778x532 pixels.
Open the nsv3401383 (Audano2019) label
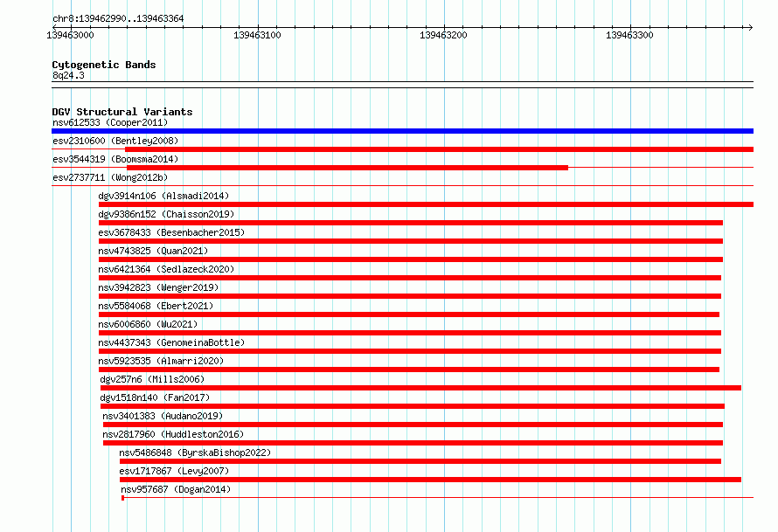point(163,416)
